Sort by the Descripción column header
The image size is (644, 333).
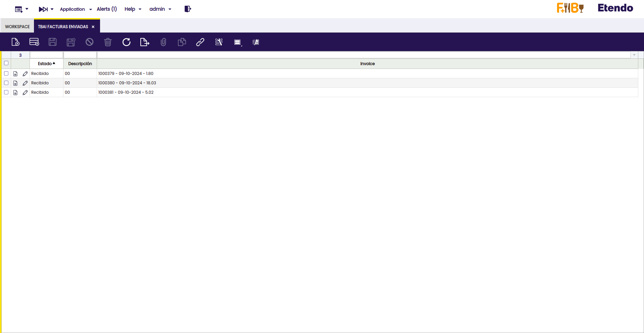[x=80, y=64]
